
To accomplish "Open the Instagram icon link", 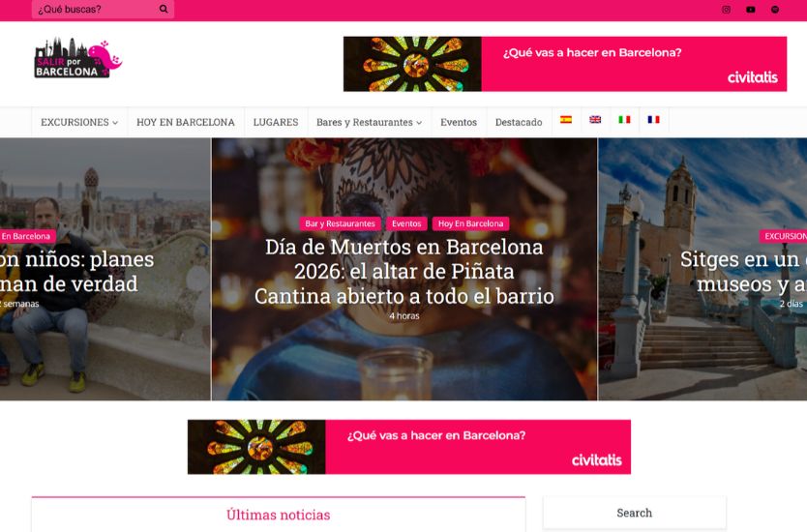I will tap(726, 10).
